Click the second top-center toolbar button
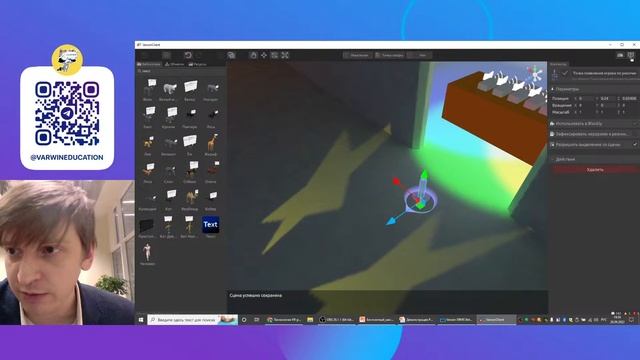The image size is (640, 360). tap(390, 55)
